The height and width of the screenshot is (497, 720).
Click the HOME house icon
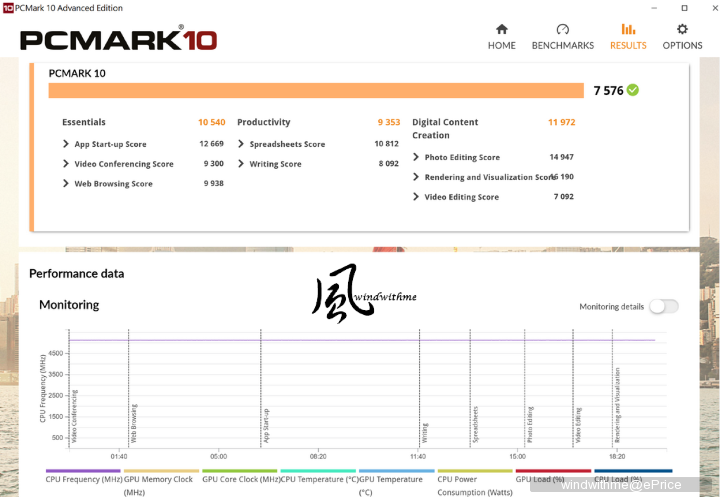point(501,29)
